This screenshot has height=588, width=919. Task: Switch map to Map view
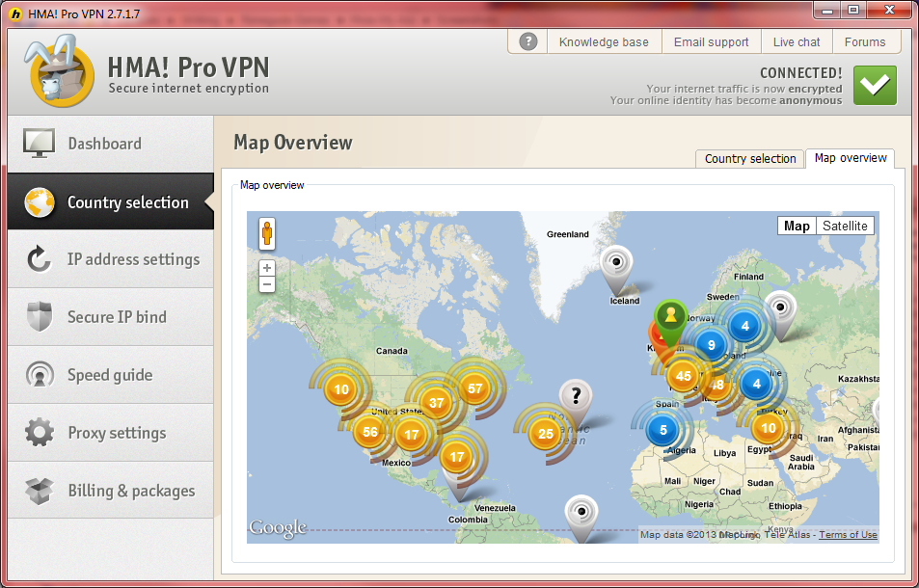point(797,227)
